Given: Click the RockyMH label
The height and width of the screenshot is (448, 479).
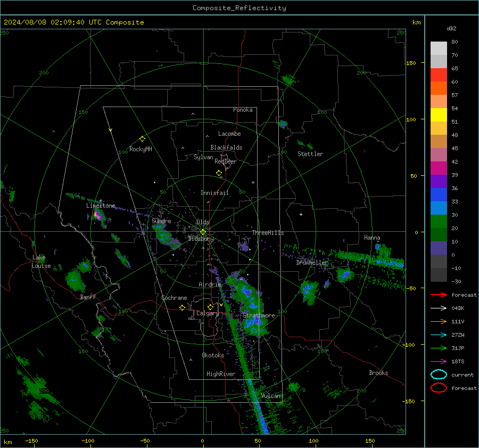Looking at the screenshot, I should 141,149.
